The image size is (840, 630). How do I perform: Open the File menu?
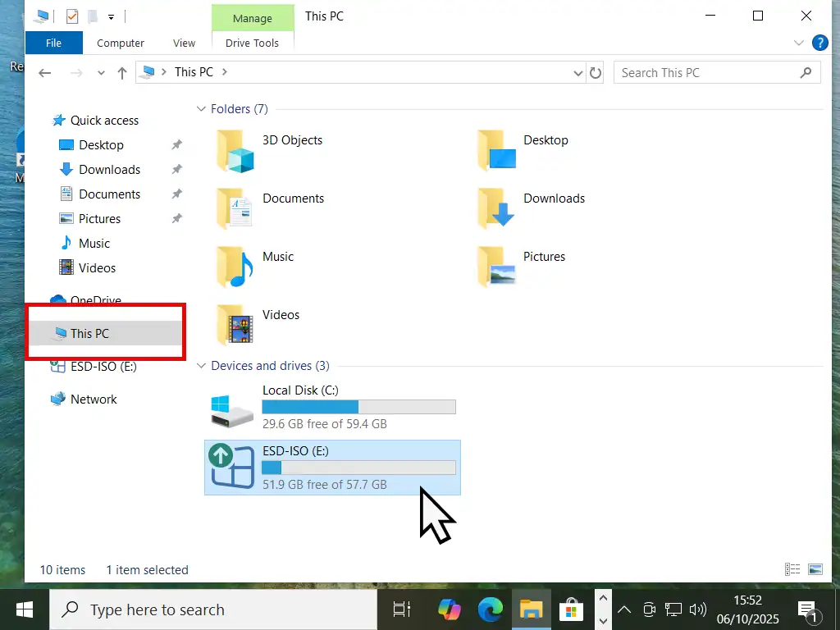53,43
